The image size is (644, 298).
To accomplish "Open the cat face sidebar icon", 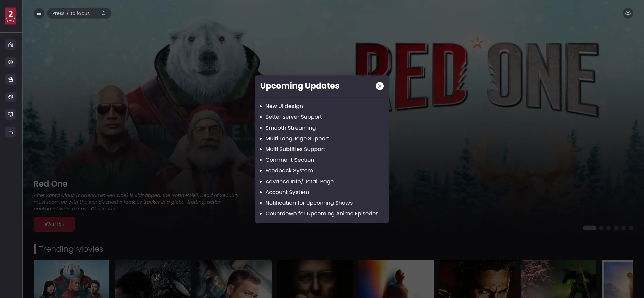I will (11, 114).
